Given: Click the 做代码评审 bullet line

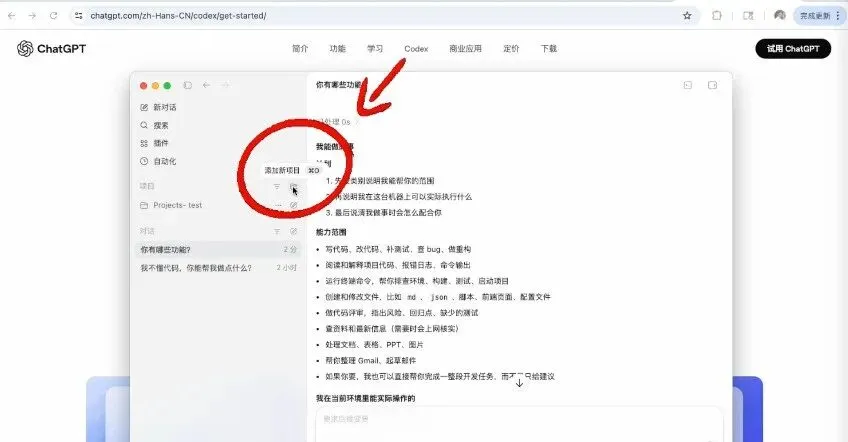Looking at the screenshot, I should (x=402, y=313).
